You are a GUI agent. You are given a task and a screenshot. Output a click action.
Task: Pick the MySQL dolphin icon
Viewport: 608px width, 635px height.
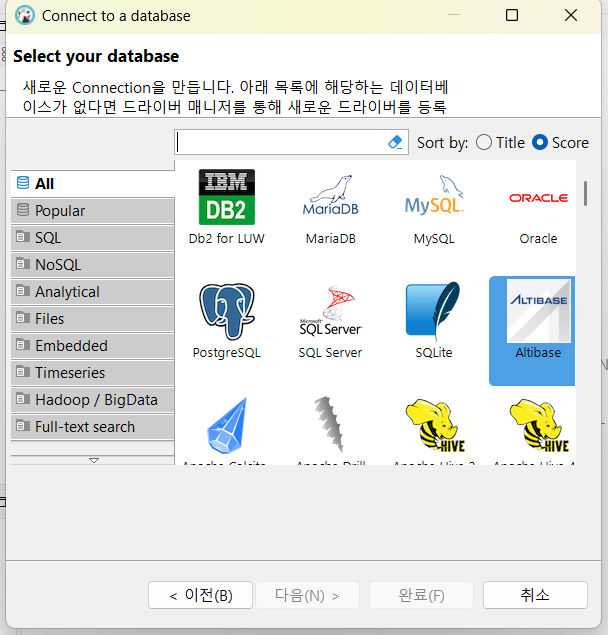click(434, 195)
